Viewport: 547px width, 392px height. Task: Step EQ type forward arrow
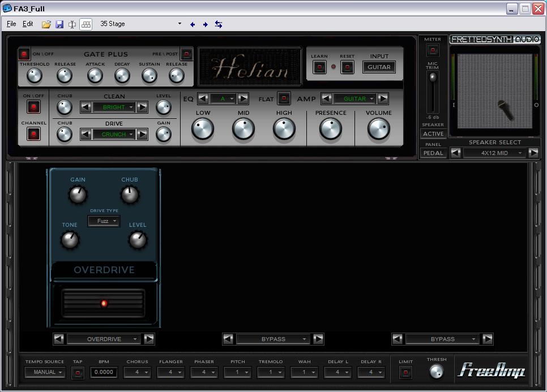(x=243, y=98)
